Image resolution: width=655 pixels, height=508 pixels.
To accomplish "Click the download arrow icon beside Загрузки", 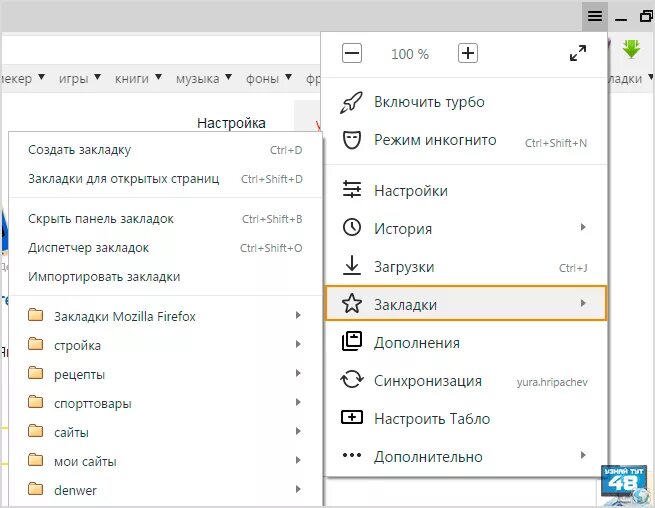I will click(x=352, y=265).
